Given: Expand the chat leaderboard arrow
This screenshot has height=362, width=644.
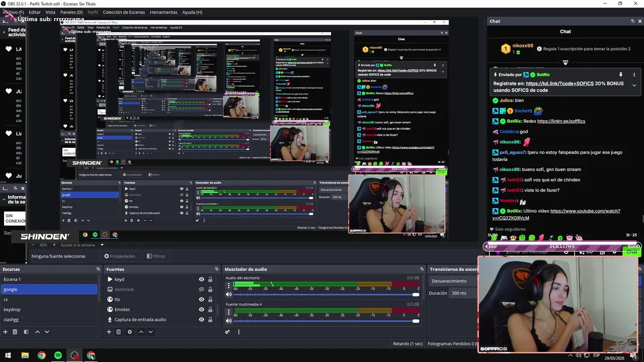Looking at the screenshot, I should pyautogui.click(x=566, y=63).
